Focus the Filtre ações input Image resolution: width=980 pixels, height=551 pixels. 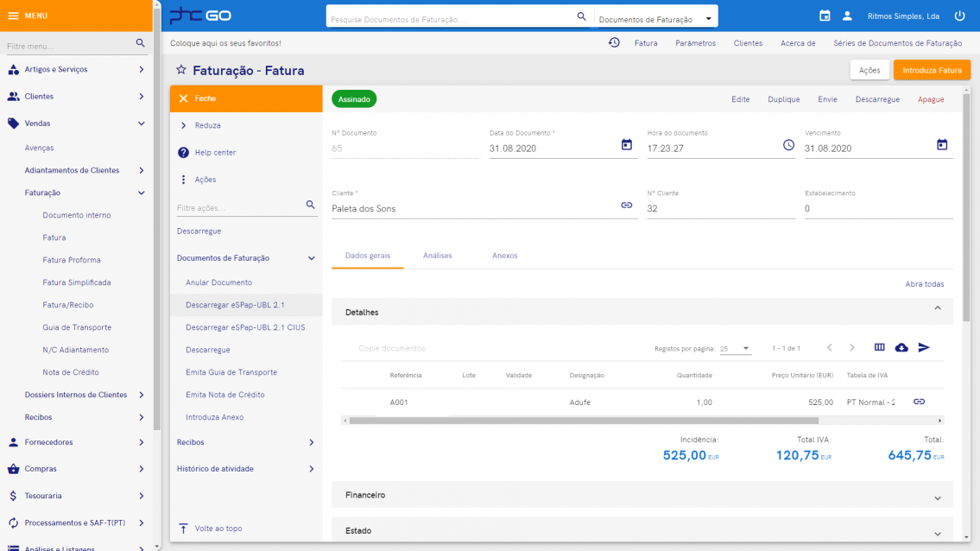click(x=240, y=207)
